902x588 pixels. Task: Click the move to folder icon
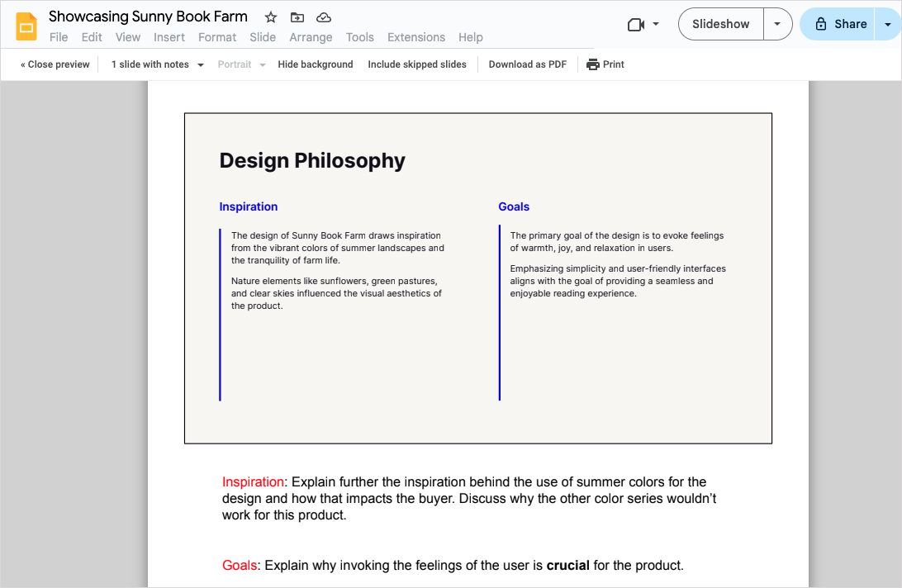297,17
